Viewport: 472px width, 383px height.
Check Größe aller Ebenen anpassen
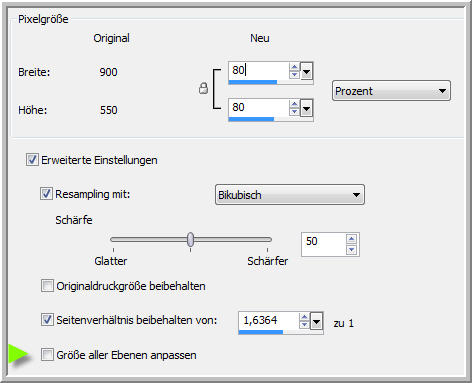tap(47, 354)
